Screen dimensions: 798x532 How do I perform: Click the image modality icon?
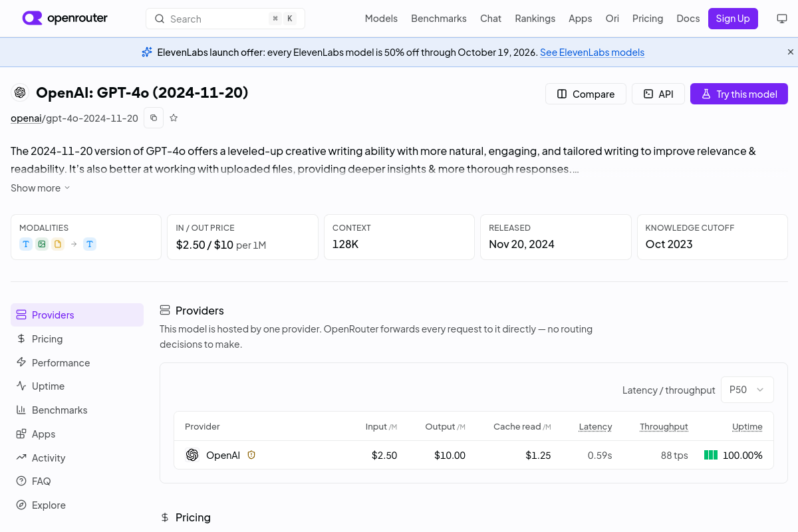pyautogui.click(x=42, y=244)
